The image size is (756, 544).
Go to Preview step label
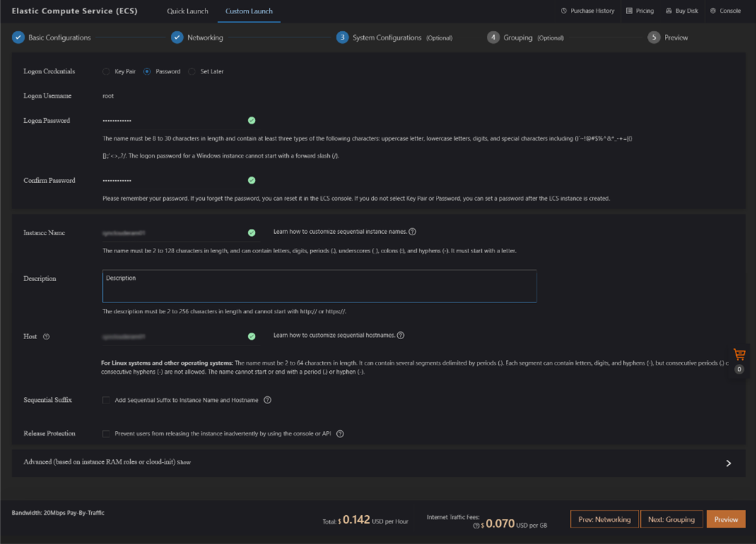pyautogui.click(x=676, y=37)
